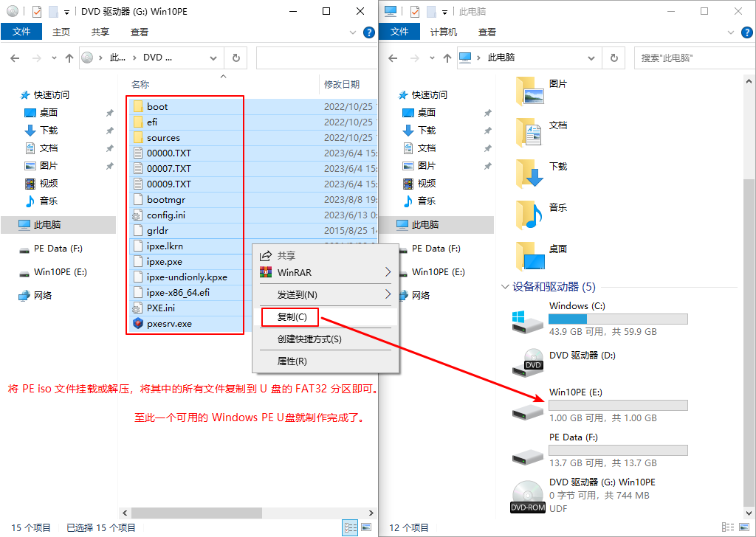Viewport: 756px width, 537px height.
Task: Open 计算机 tab in This PC window
Action: [444, 32]
